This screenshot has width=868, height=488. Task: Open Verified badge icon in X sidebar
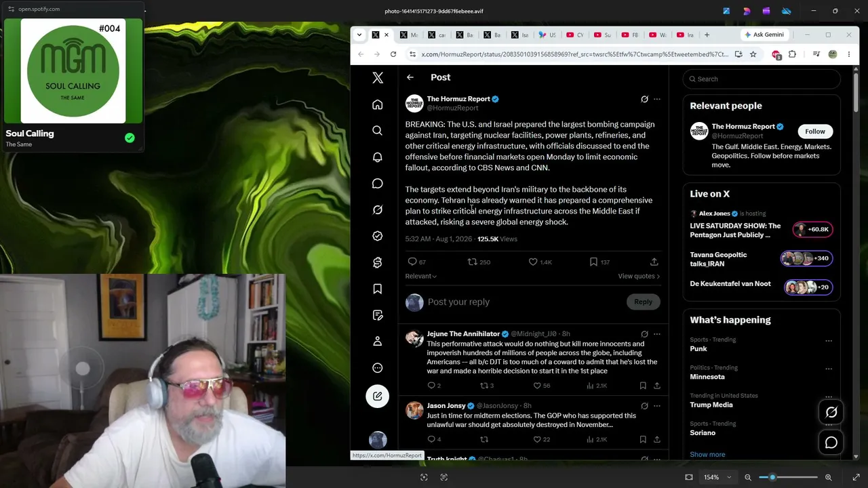click(x=378, y=236)
